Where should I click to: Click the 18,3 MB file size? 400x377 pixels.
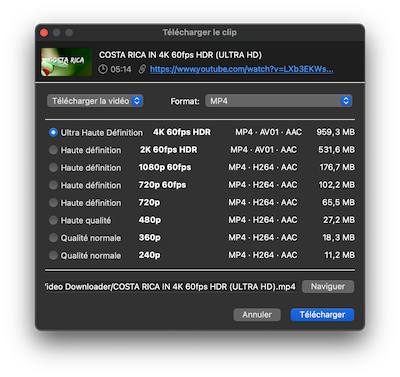339,238
